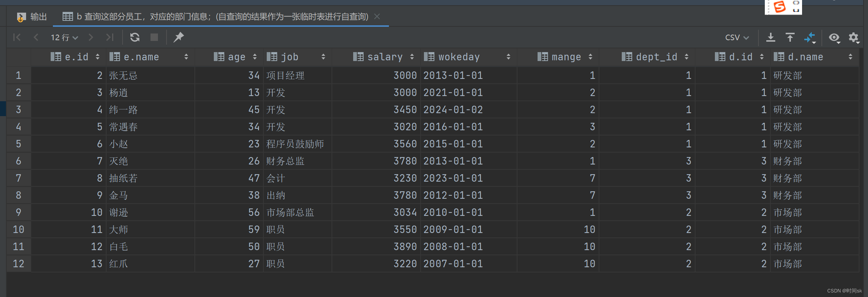Stop the running query

[x=154, y=37]
